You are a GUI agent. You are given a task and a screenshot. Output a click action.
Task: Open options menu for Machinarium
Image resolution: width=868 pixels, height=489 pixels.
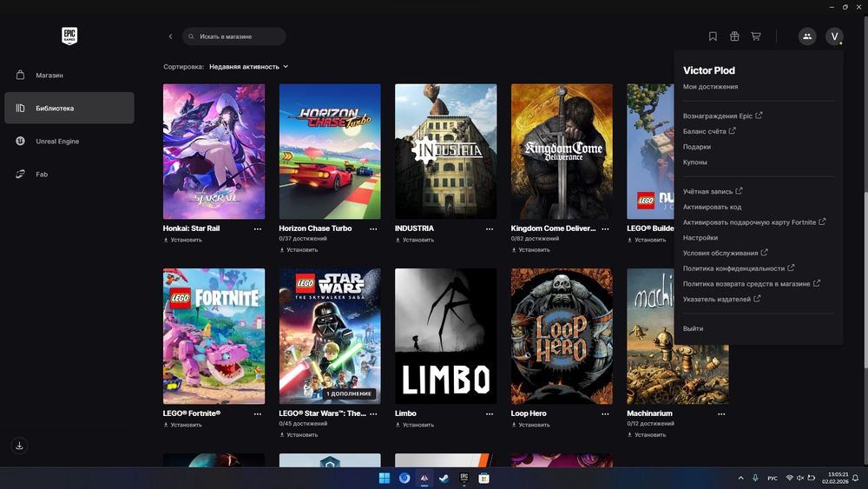click(x=721, y=413)
